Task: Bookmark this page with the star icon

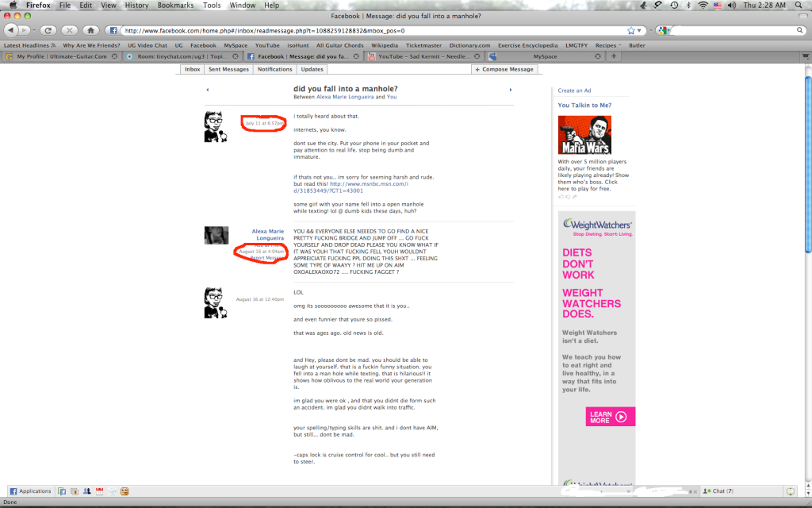Action: click(x=630, y=31)
